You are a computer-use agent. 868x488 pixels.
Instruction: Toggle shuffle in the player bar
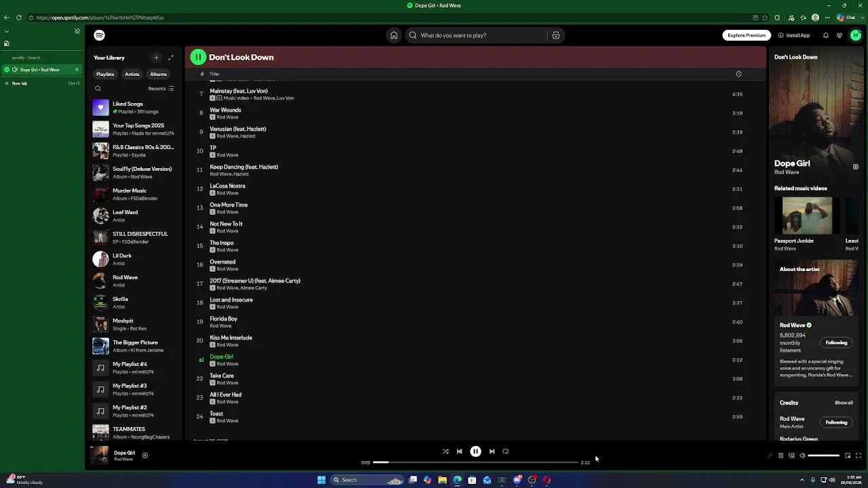click(x=446, y=451)
